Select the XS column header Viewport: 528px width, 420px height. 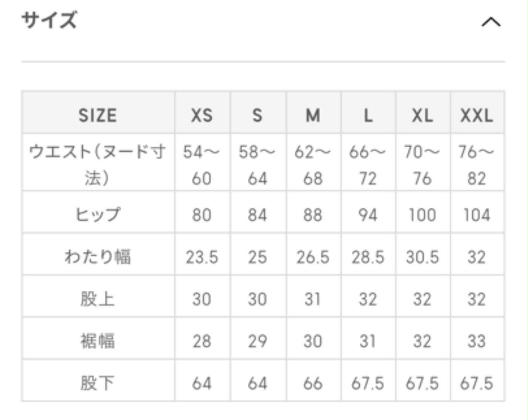click(202, 113)
